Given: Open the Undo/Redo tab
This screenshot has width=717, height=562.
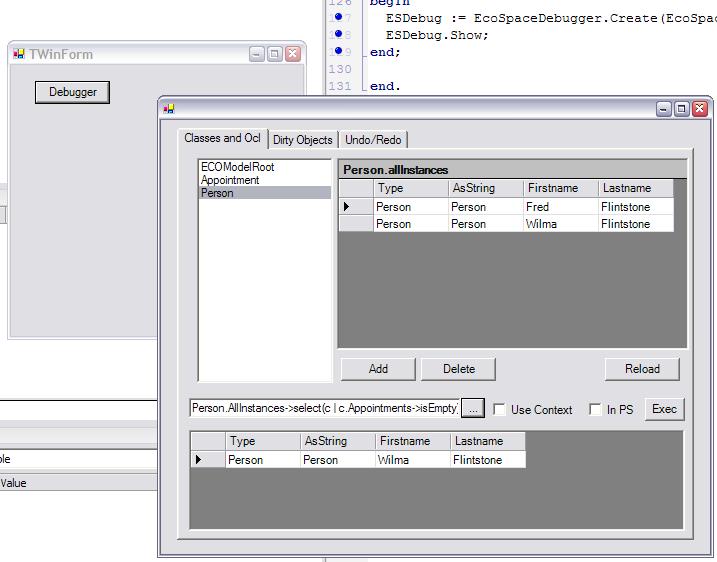Looking at the screenshot, I should (373, 140).
